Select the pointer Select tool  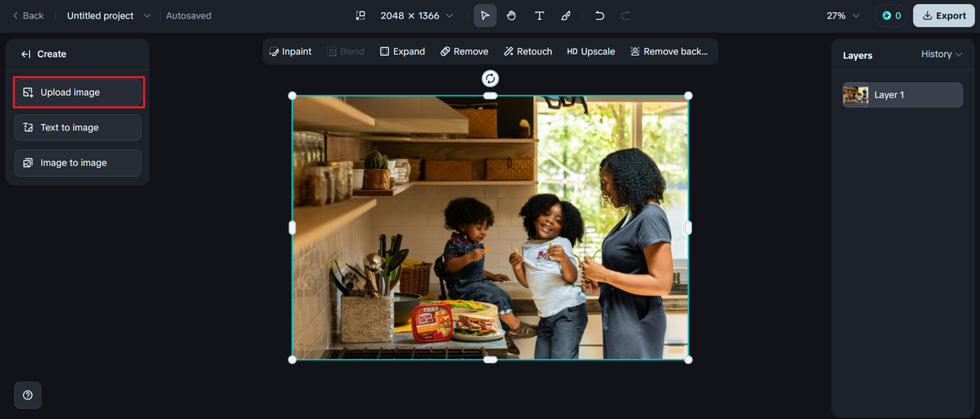click(485, 15)
